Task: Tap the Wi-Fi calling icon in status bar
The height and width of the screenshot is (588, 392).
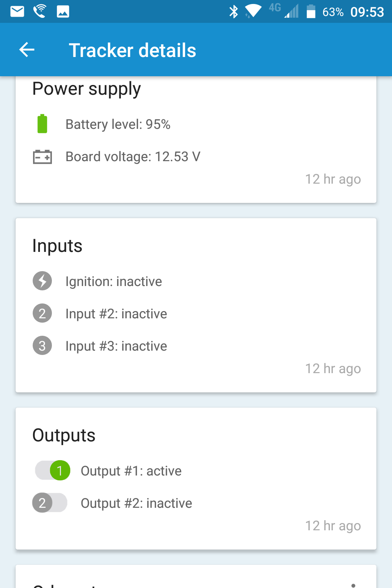Action: 40,12
